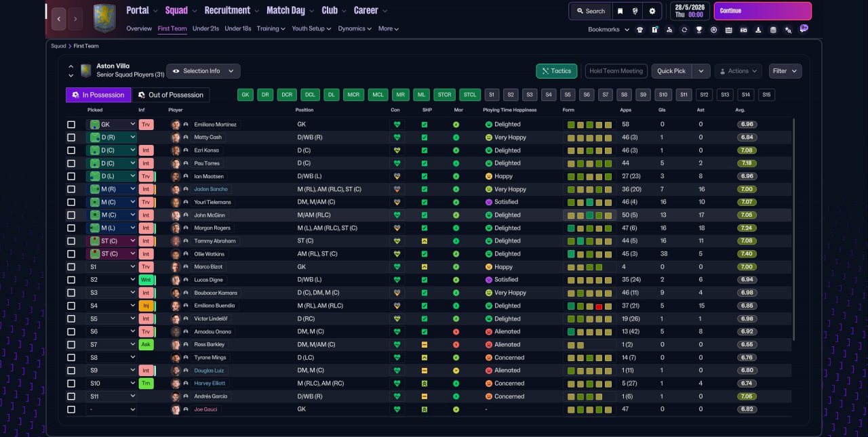Open the Filter dropdown
The width and height of the screenshot is (868, 437).
pyautogui.click(x=785, y=71)
